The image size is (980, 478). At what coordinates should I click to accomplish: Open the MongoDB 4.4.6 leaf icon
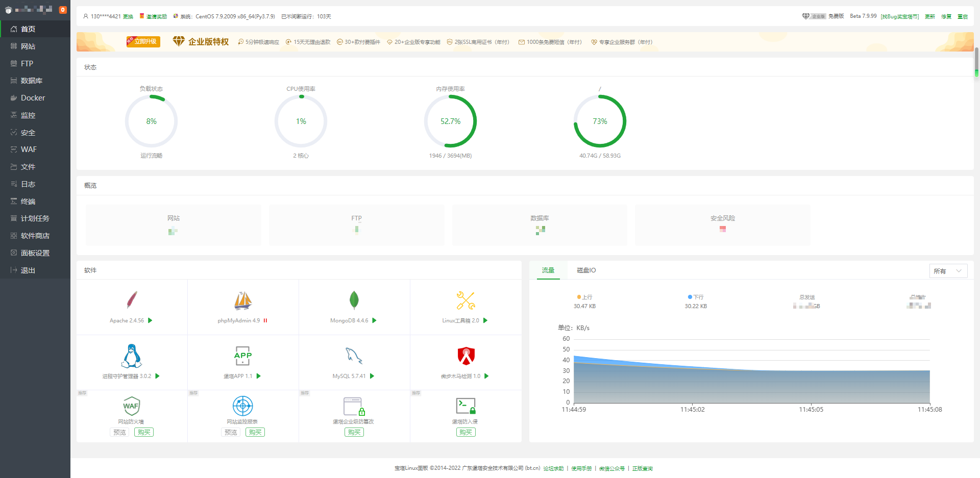pos(354,300)
